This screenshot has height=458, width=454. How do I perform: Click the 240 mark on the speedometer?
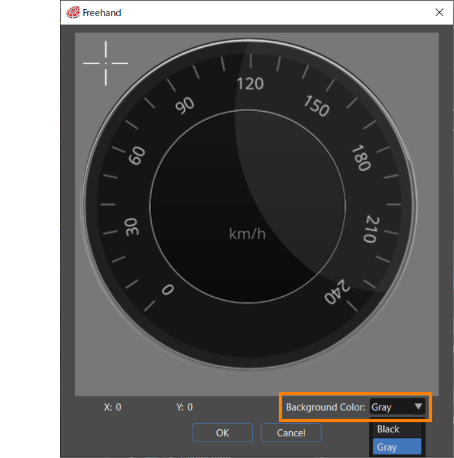[x=337, y=292]
